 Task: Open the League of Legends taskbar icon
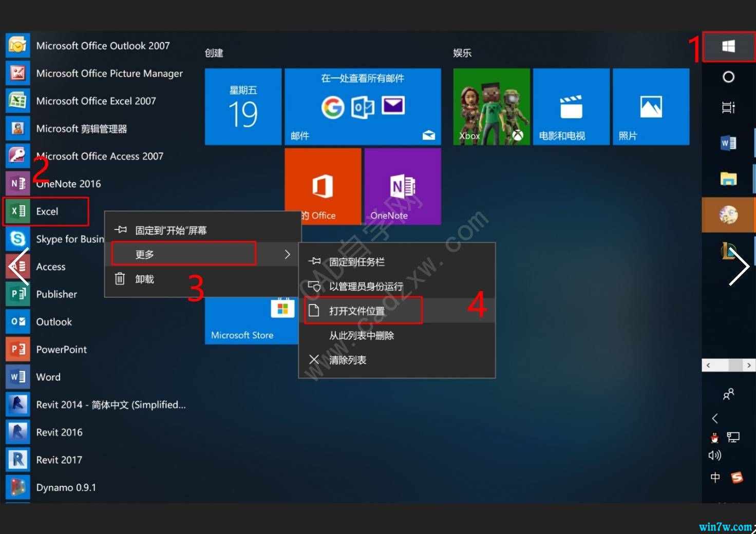[x=728, y=251]
